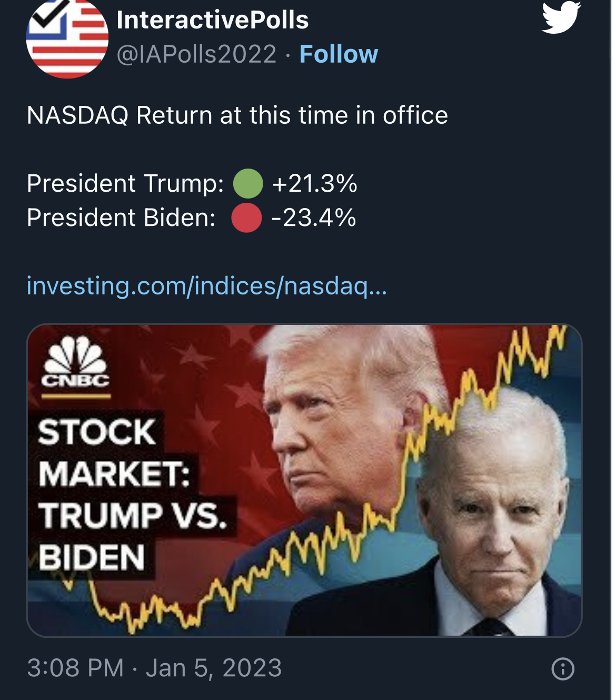Click the "TRUMP VS." caption text in image

[x=132, y=515]
